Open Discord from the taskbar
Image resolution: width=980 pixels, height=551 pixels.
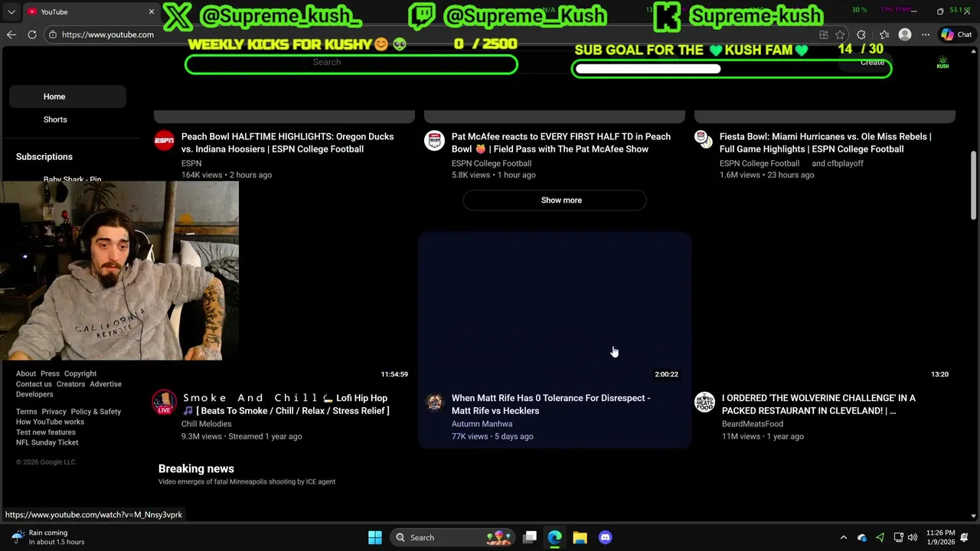605,537
